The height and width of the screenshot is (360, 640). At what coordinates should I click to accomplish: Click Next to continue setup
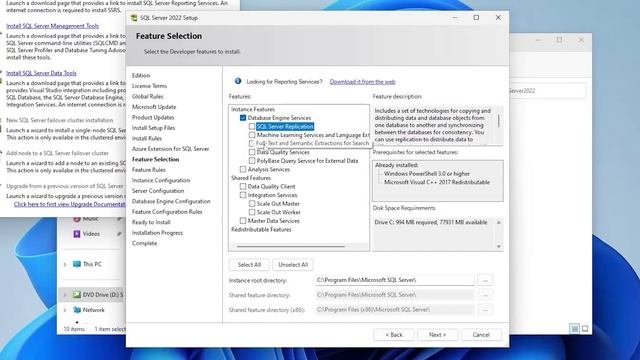(438, 335)
